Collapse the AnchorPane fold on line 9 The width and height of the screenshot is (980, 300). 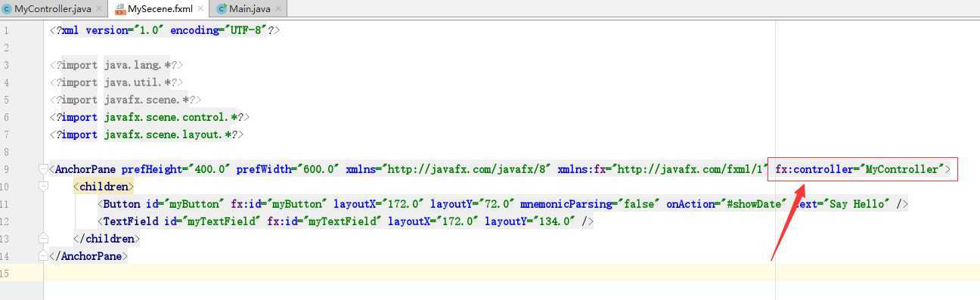(43, 169)
